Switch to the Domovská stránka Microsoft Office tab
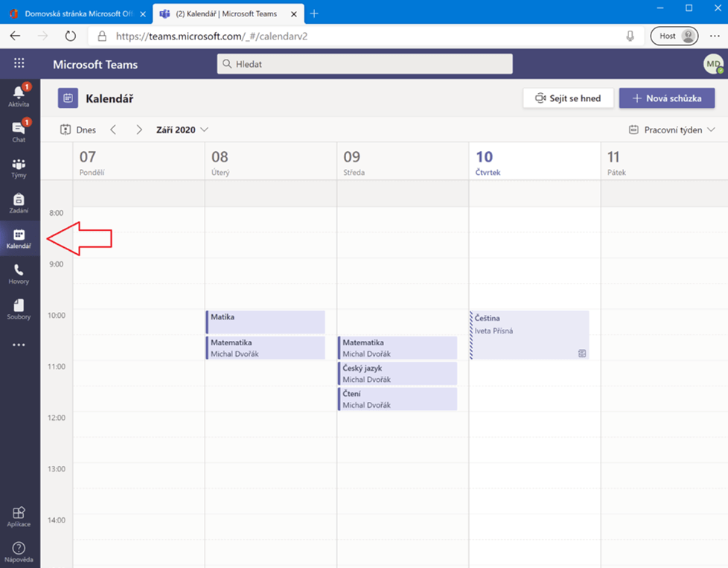 point(74,14)
